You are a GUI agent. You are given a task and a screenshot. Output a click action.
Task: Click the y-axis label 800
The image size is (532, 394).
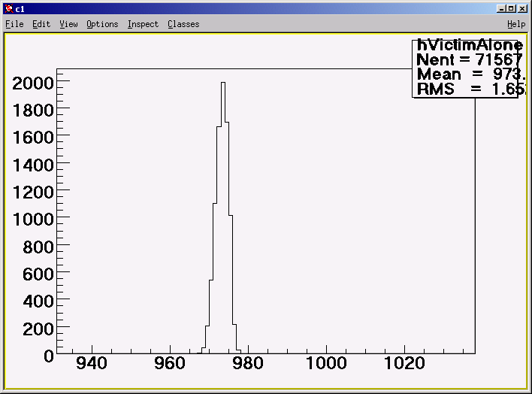(38, 247)
